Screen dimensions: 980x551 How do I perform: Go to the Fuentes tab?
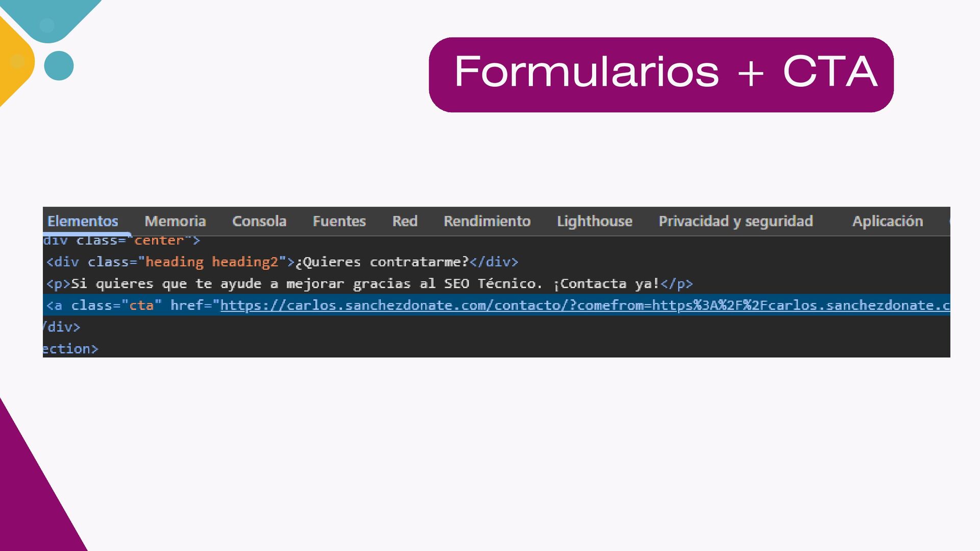click(339, 221)
